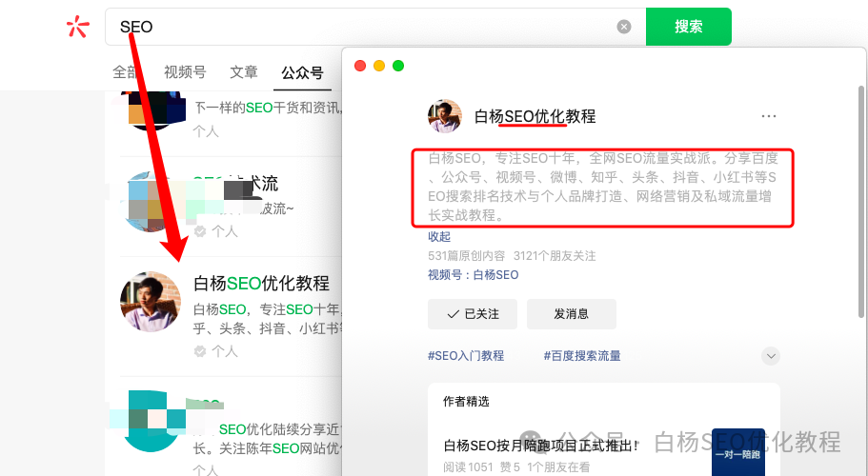Click the green maximize window dot
868x476 pixels.
(x=398, y=66)
